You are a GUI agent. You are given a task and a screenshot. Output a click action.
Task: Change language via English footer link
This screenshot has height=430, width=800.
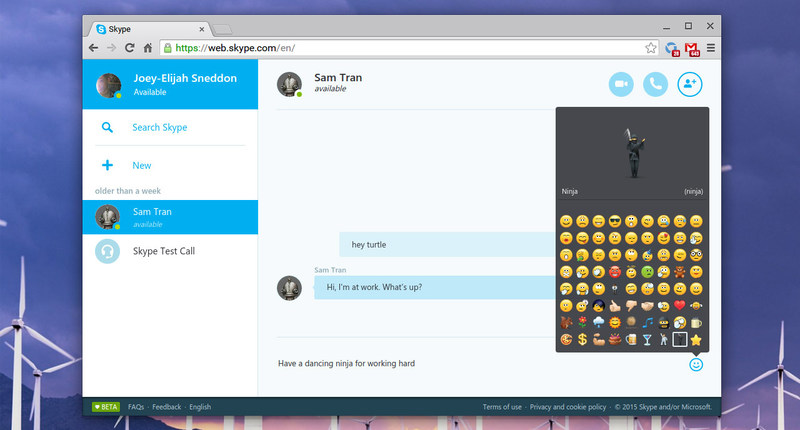point(200,407)
